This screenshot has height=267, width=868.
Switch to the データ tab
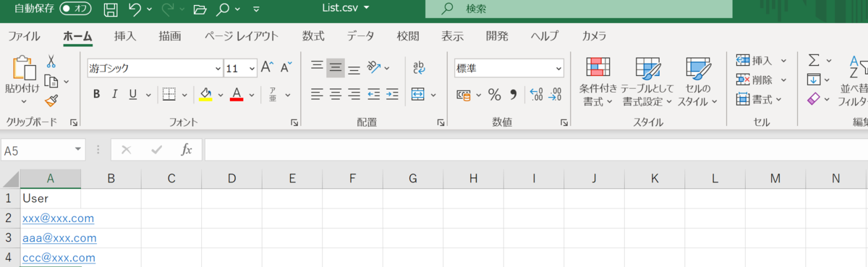[360, 36]
